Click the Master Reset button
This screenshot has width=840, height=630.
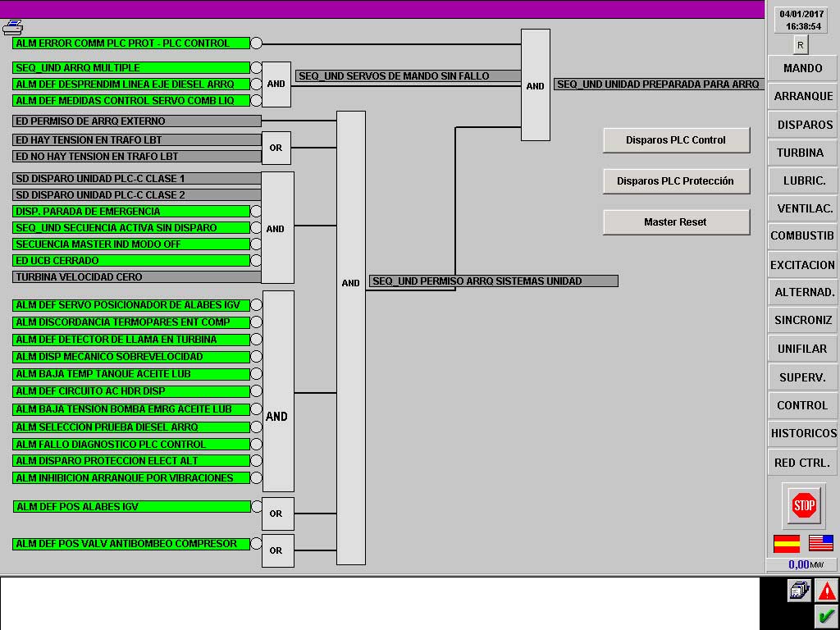coord(676,221)
